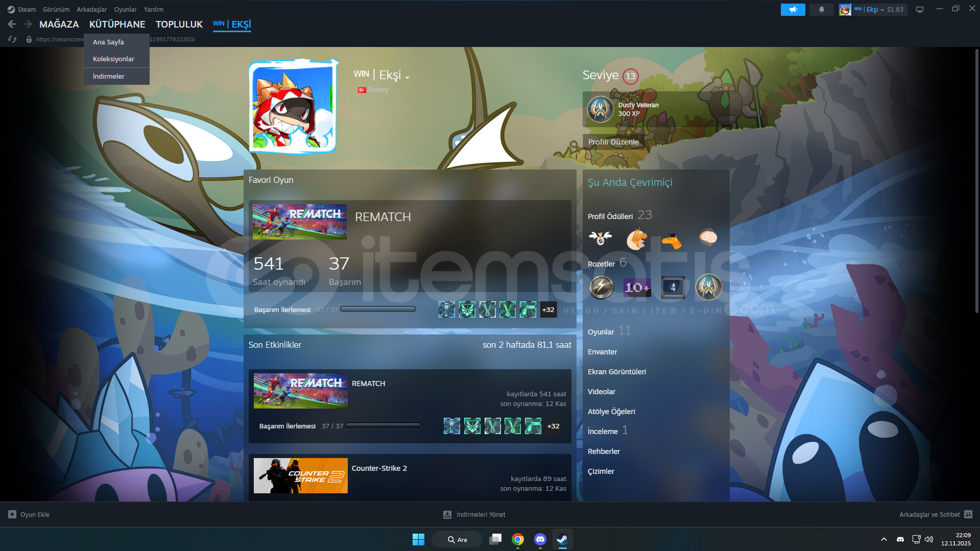Image resolution: width=980 pixels, height=551 pixels.
Task: Open the Yardım menu
Action: click(x=154, y=9)
